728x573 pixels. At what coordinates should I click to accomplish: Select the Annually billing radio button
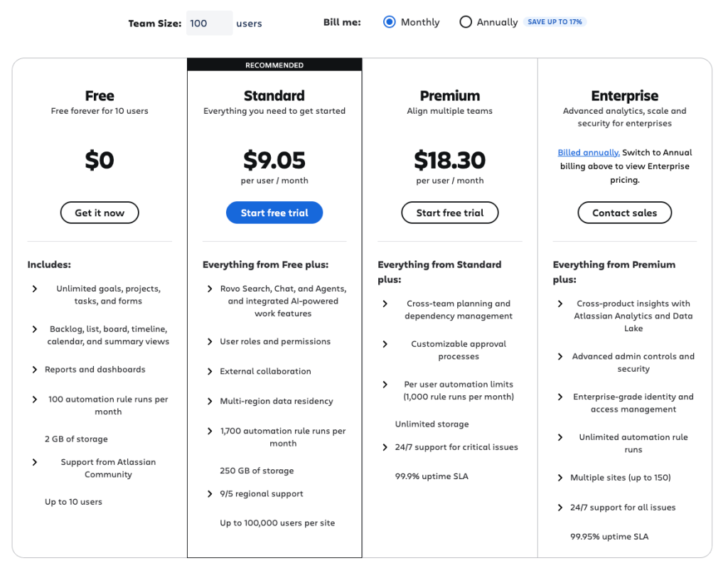466,22
